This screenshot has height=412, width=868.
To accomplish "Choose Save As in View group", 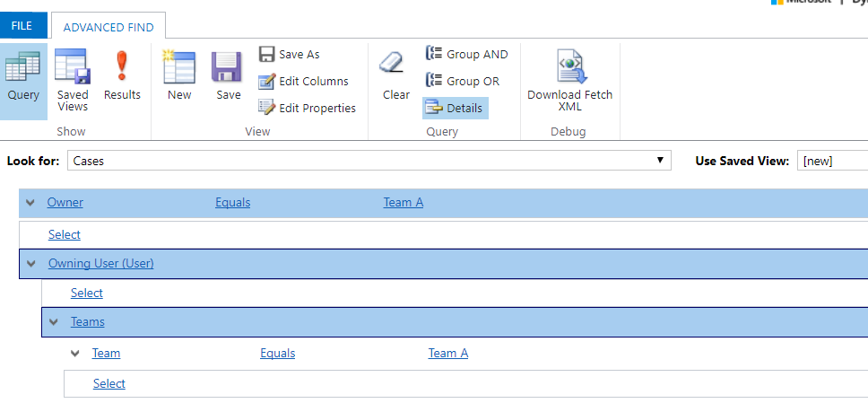I will click(x=290, y=55).
